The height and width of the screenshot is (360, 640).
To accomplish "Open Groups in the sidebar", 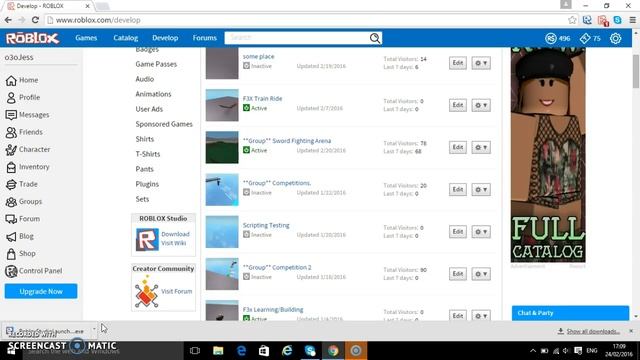I will [x=24, y=201].
